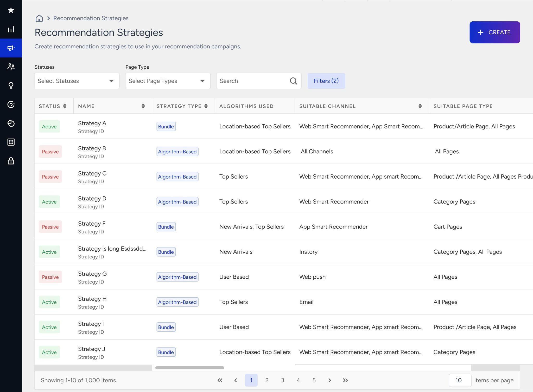Viewport: 533px width, 392px height.
Task: Click the CREATE button
Action: (x=495, y=32)
